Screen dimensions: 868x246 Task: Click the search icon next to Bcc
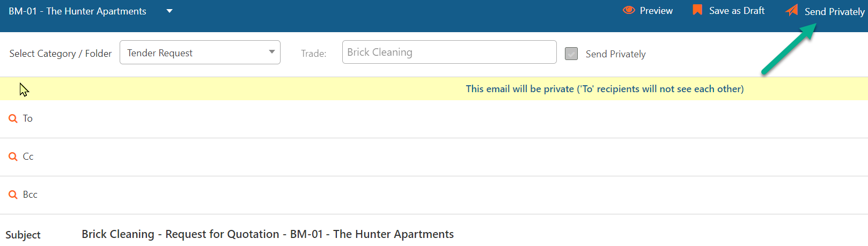tap(13, 195)
